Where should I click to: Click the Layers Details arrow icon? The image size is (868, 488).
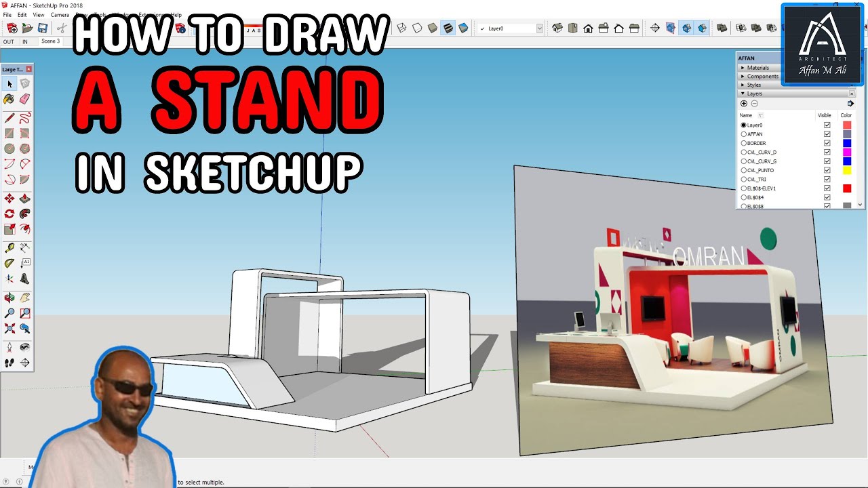(x=850, y=104)
